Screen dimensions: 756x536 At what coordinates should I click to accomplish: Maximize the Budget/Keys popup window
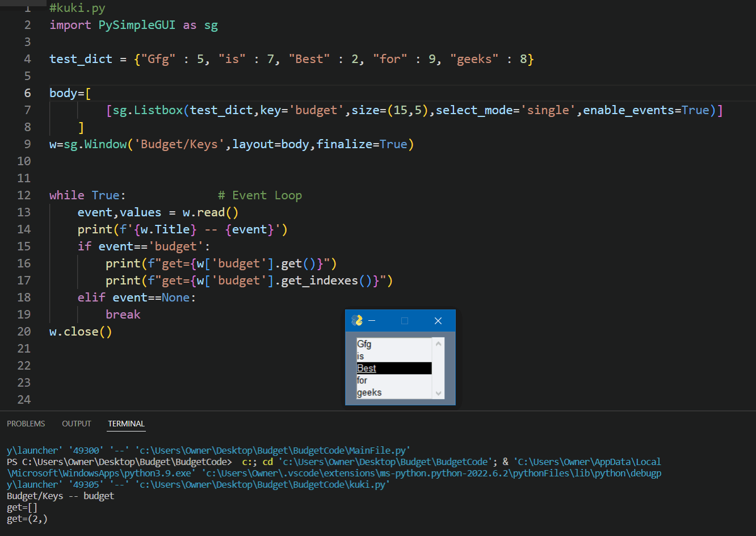[x=405, y=320]
